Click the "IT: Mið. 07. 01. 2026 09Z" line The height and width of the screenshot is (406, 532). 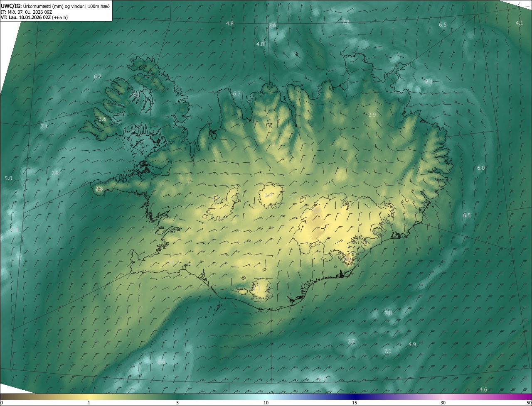click(26, 12)
